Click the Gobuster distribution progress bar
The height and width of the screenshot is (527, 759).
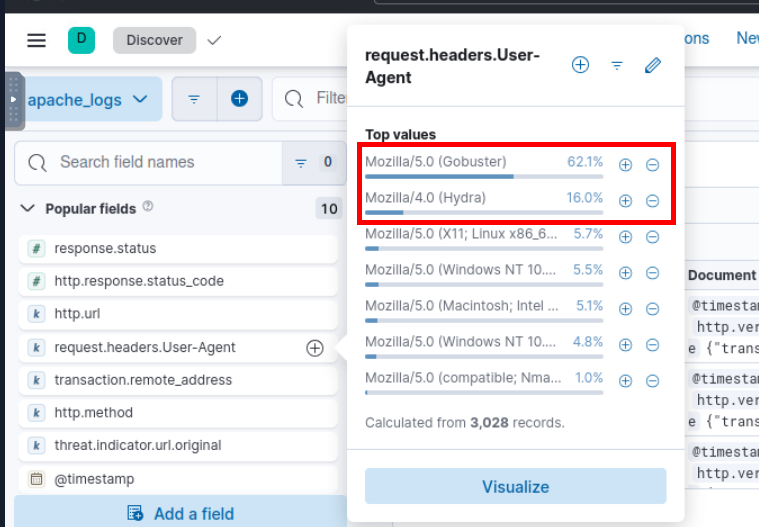[x=484, y=177]
